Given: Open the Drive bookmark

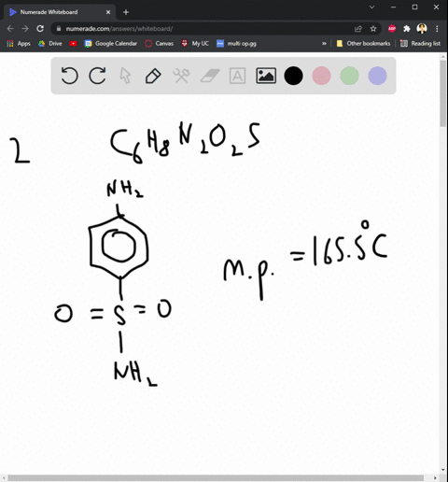Looking at the screenshot, I should click(x=50, y=44).
